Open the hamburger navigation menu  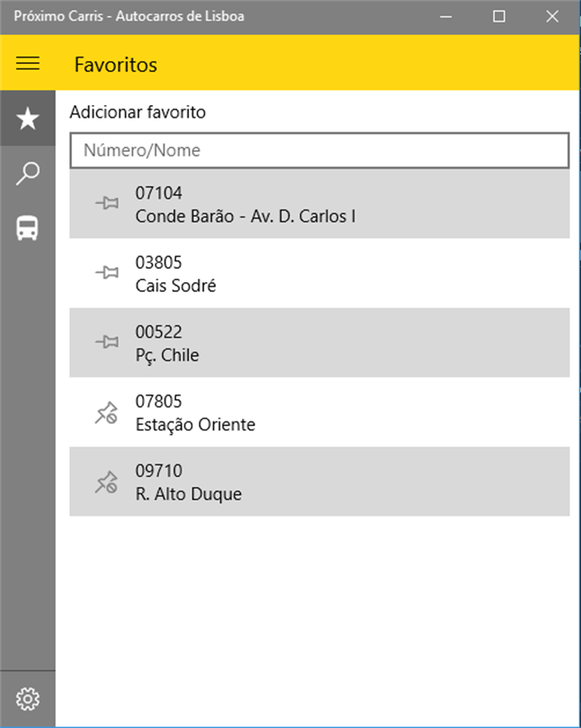[28, 63]
